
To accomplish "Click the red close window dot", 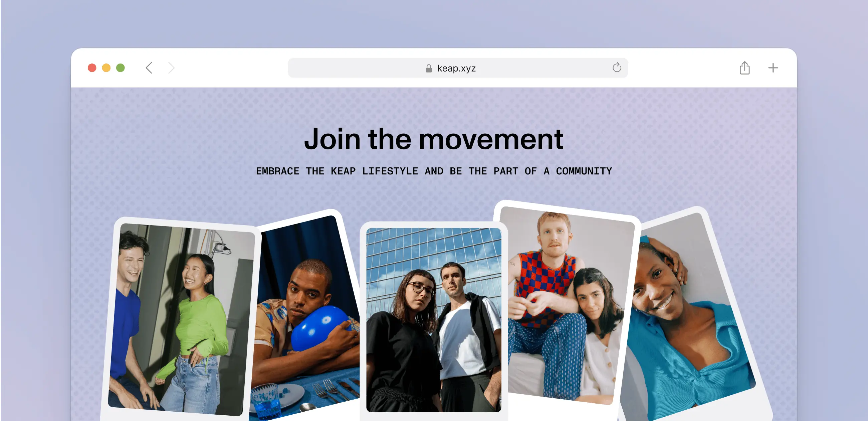I will click(x=92, y=68).
